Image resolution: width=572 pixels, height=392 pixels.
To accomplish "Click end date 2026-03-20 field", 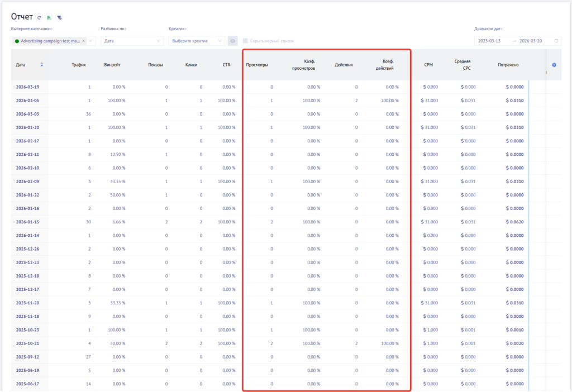I will (531, 41).
